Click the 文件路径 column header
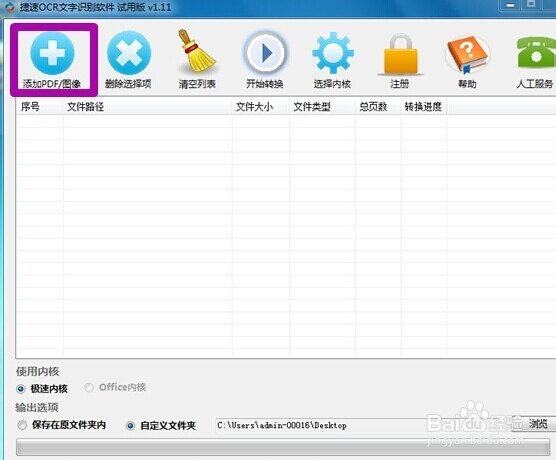 (x=148, y=107)
